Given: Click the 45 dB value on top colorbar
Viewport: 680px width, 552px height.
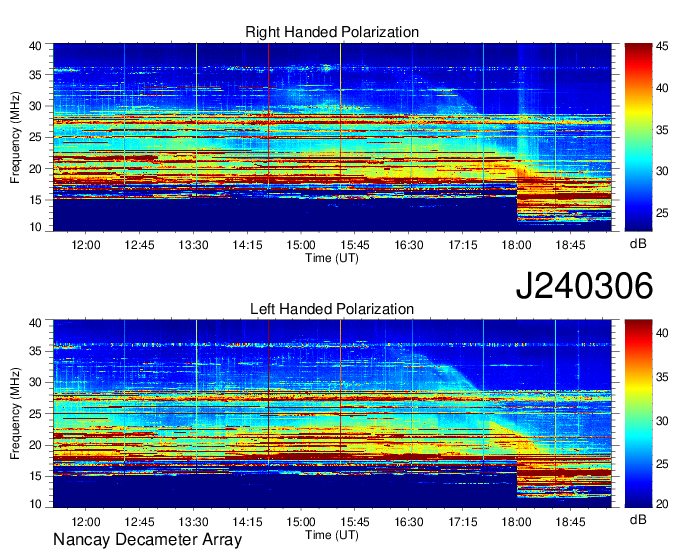Looking at the screenshot, I should coord(662,47).
